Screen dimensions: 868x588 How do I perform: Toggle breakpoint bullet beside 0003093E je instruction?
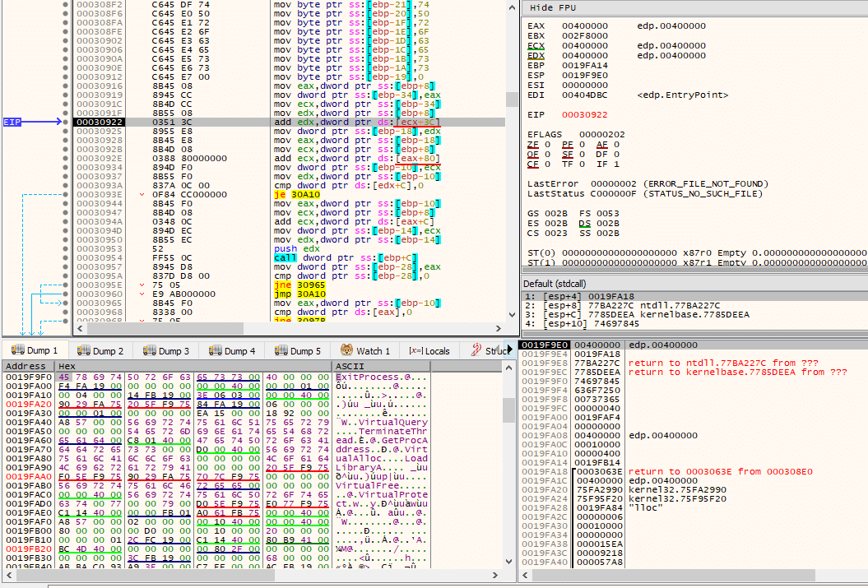coord(66,194)
